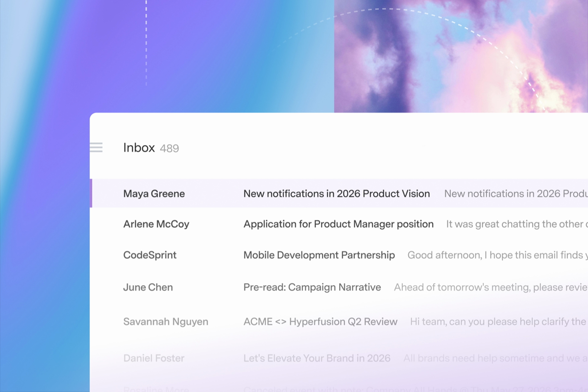Image resolution: width=588 pixels, height=392 pixels.
Task: Click the Canceled event email row
Action: coord(339,387)
